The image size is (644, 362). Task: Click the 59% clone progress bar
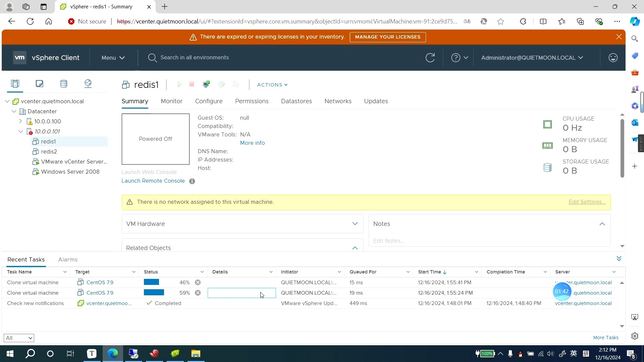[154, 293]
